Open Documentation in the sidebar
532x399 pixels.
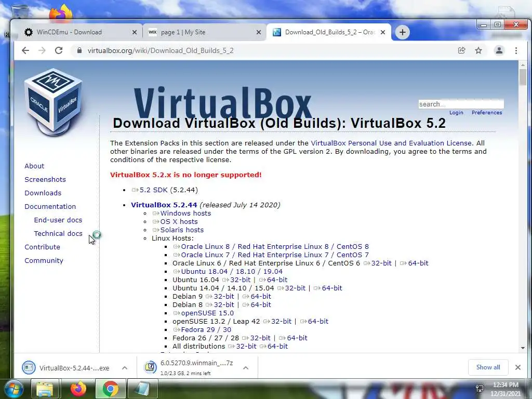50,207
